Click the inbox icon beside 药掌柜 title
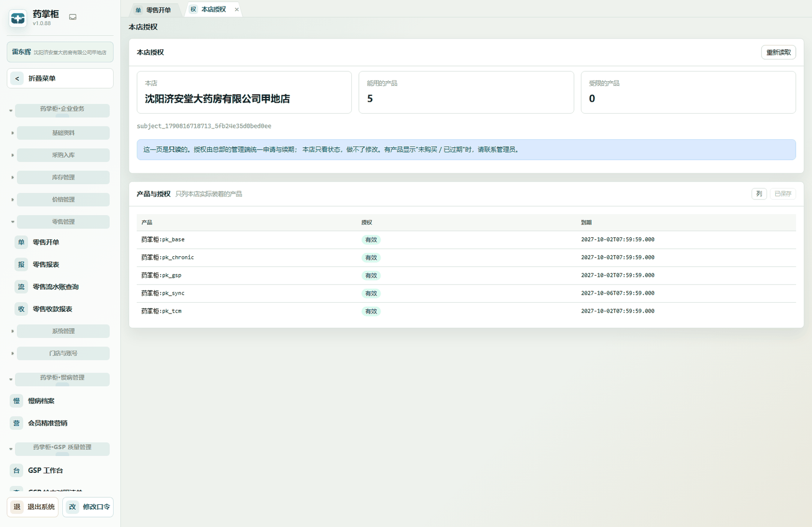The height and width of the screenshot is (527, 812). tap(73, 17)
